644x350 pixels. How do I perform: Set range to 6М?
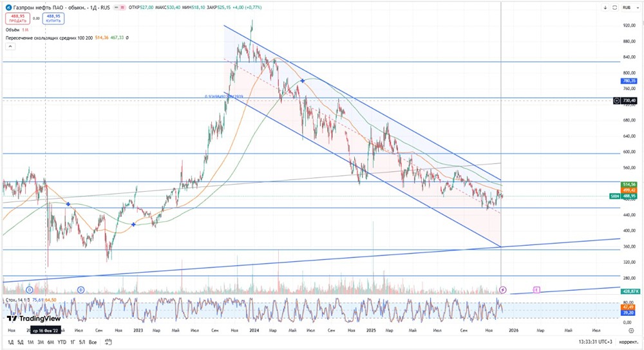(x=50, y=342)
